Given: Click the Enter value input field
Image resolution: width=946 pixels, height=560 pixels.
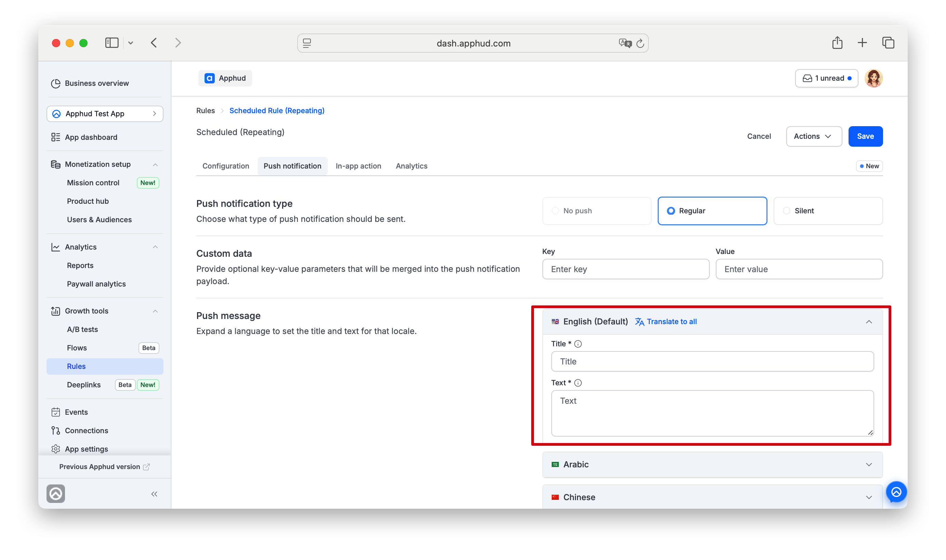Looking at the screenshot, I should [x=799, y=269].
